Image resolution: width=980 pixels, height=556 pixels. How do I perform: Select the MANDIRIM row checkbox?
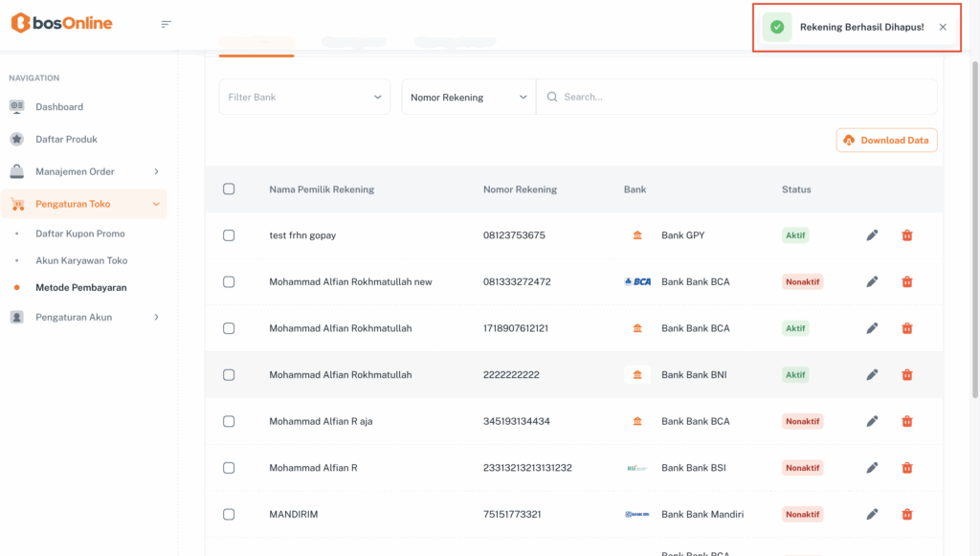[x=229, y=514]
